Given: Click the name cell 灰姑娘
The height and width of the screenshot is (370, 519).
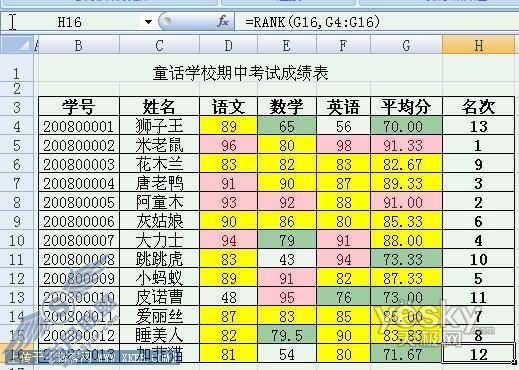Looking at the screenshot, I should (159, 221).
